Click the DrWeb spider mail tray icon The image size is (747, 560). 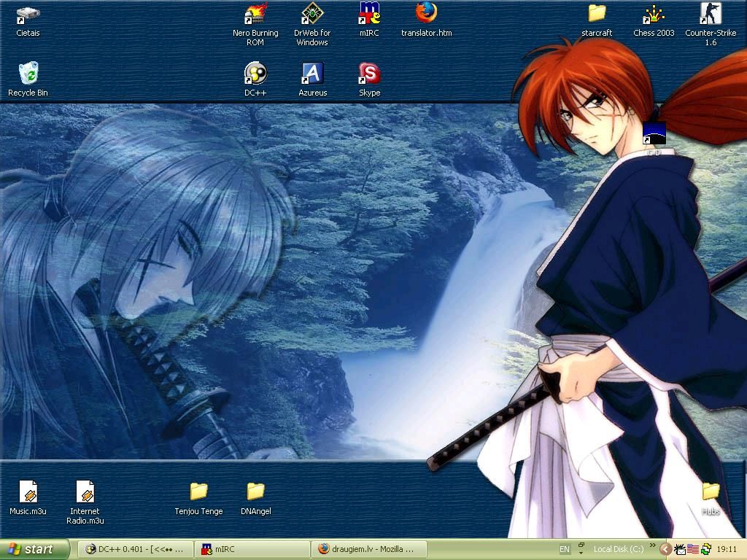[x=680, y=549]
